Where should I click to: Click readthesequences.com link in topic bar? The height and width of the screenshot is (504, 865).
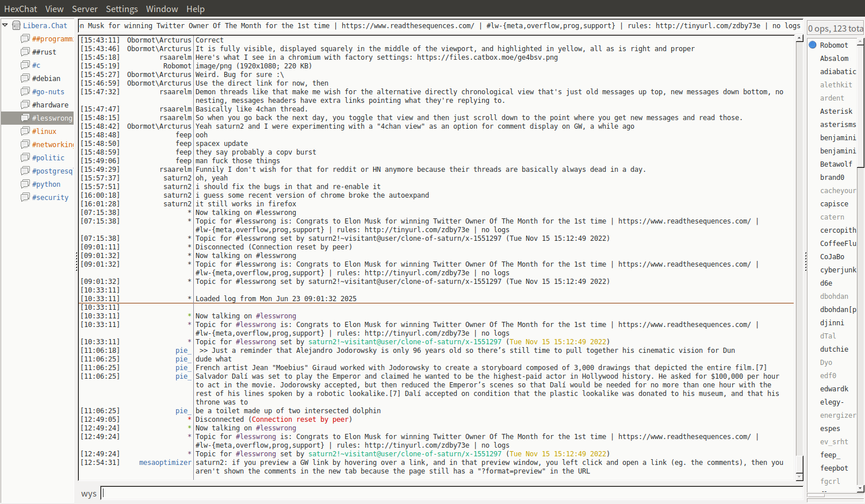click(408, 26)
